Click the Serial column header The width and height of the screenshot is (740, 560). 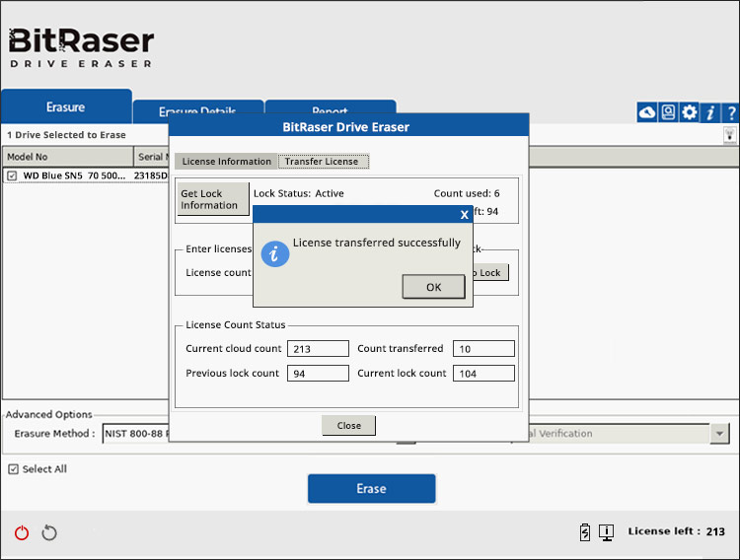click(x=152, y=157)
